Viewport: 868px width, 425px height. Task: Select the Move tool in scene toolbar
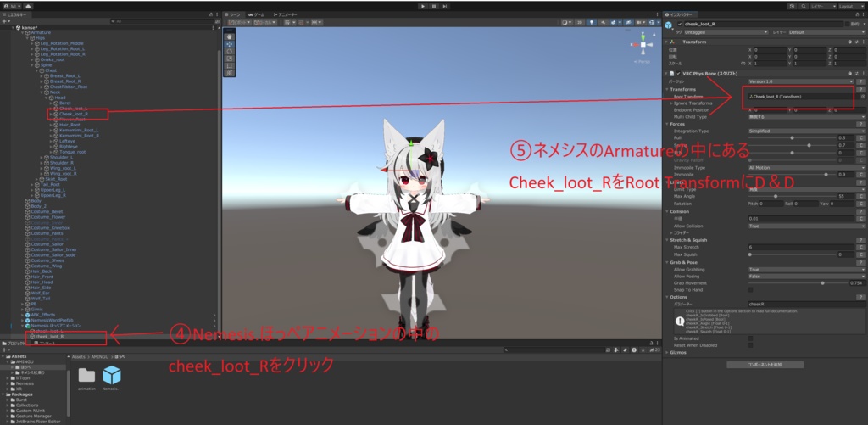pyautogui.click(x=230, y=44)
